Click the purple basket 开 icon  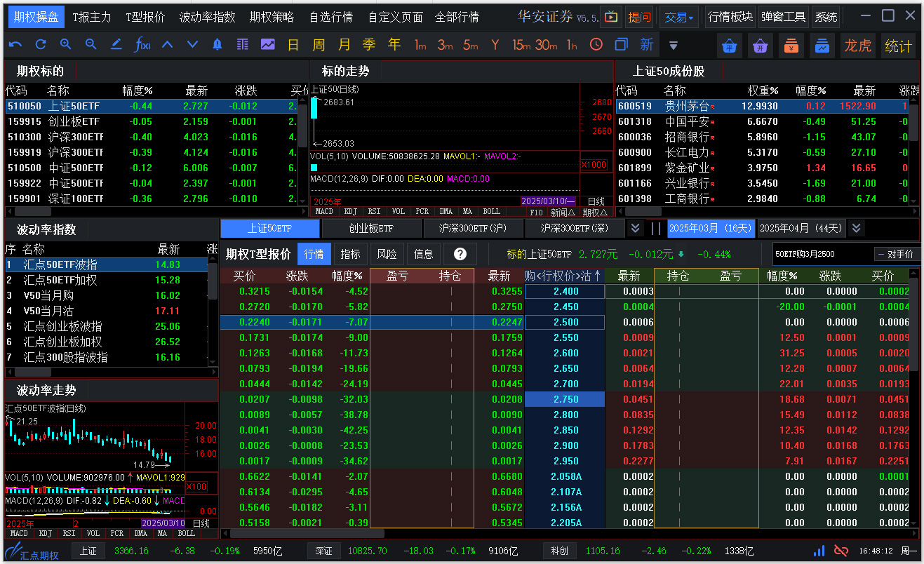[x=761, y=46]
